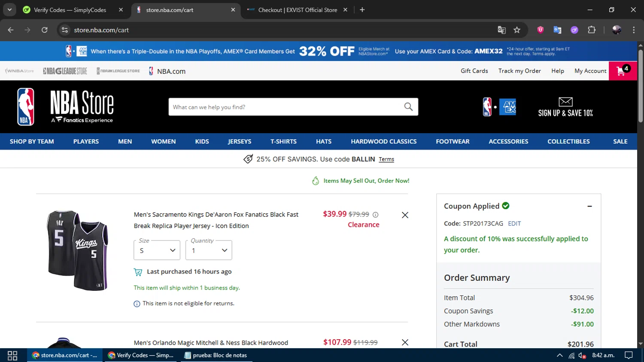Remove the Sacramento Kings jersey from cart

tap(405, 215)
